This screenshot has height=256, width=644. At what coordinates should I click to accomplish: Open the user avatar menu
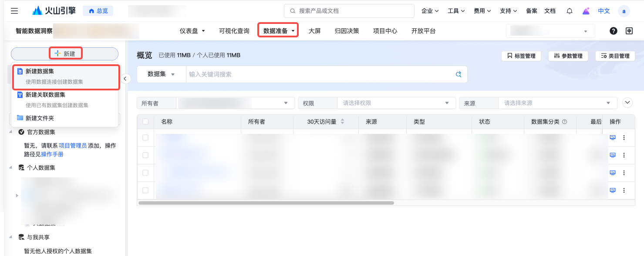[624, 11]
